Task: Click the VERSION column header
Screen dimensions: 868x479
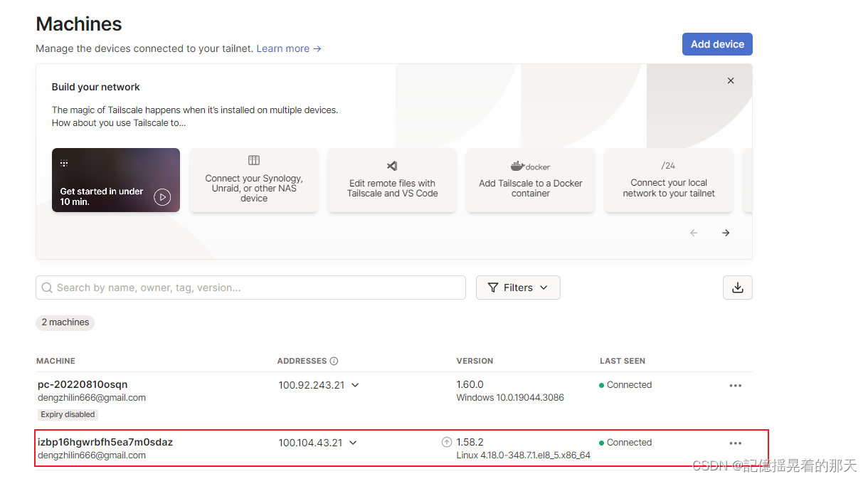Action: (475, 361)
